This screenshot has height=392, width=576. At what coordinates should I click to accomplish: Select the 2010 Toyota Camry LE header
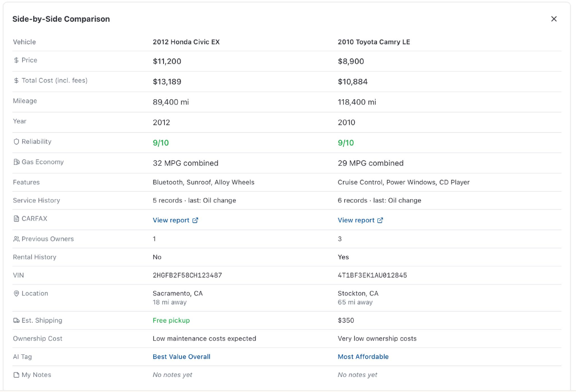pyautogui.click(x=374, y=42)
